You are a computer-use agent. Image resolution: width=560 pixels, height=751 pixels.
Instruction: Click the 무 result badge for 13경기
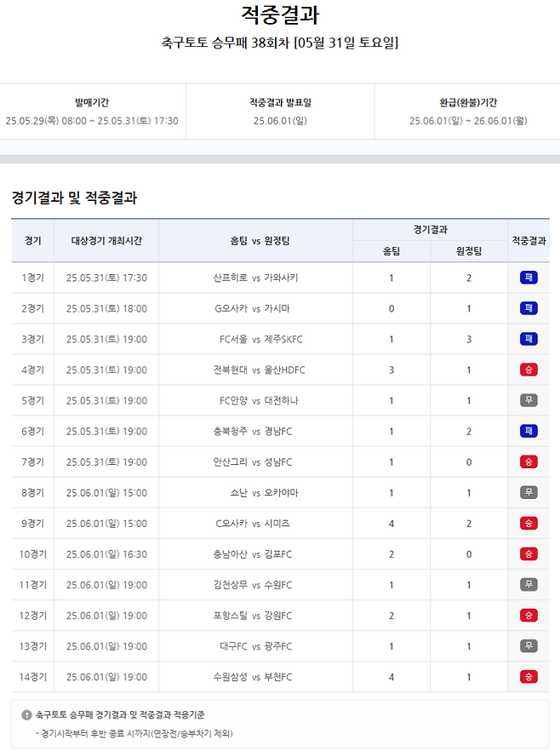[x=529, y=645]
